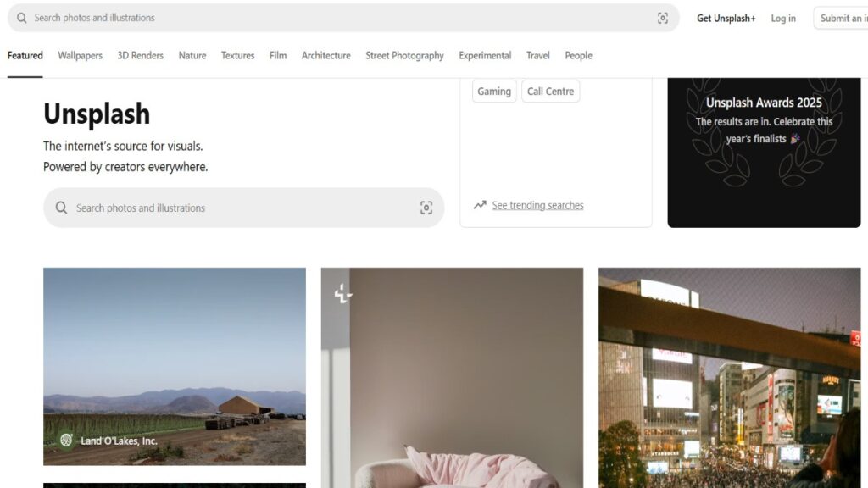This screenshot has height=488, width=868.
Task: Open the See trending searches link
Action: pos(537,205)
